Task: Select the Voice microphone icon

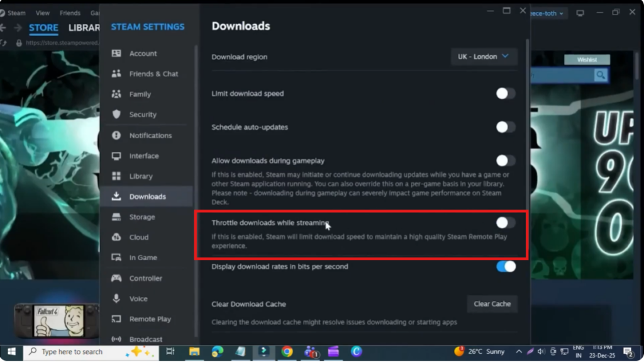Action: coord(116,298)
